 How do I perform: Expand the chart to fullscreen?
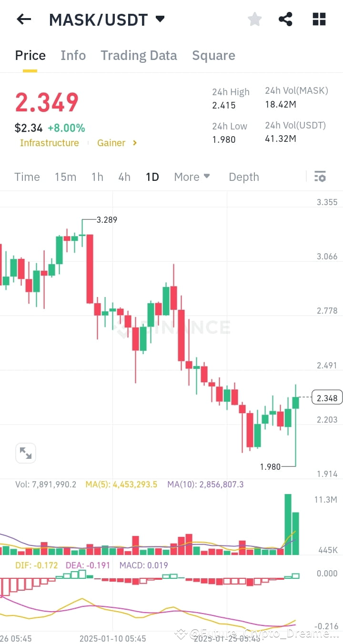coord(26,453)
